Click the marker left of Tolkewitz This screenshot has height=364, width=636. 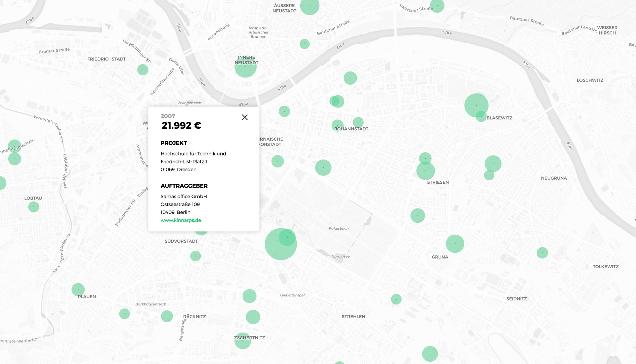click(542, 253)
